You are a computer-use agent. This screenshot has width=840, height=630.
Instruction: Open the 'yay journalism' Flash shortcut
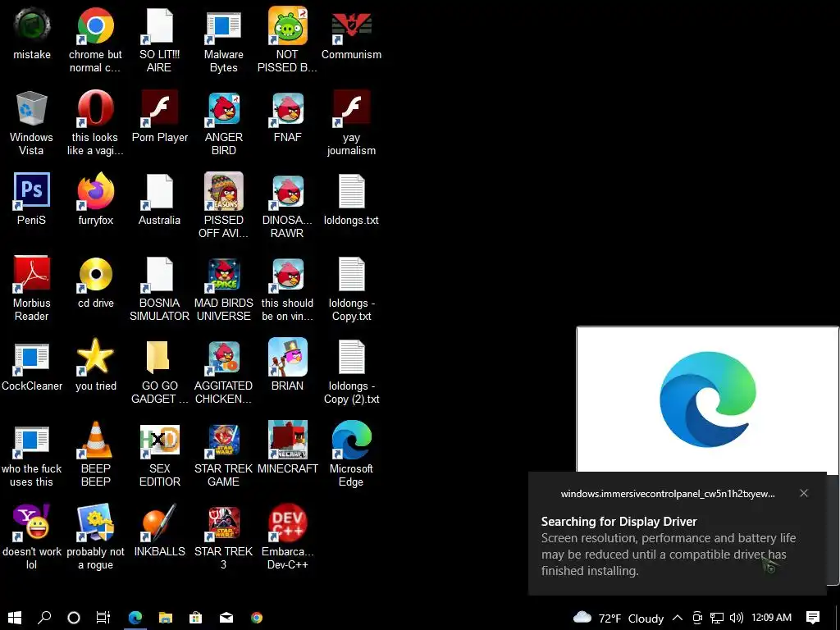(x=351, y=123)
